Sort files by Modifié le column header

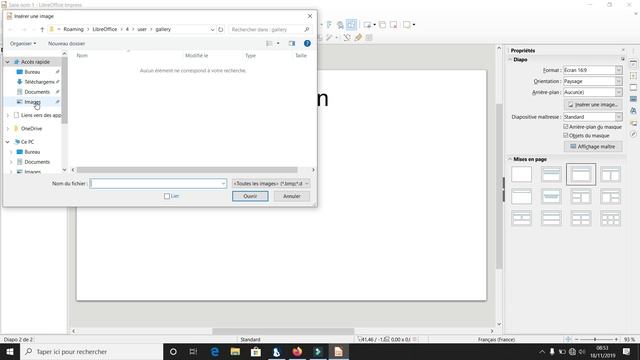tap(196, 56)
